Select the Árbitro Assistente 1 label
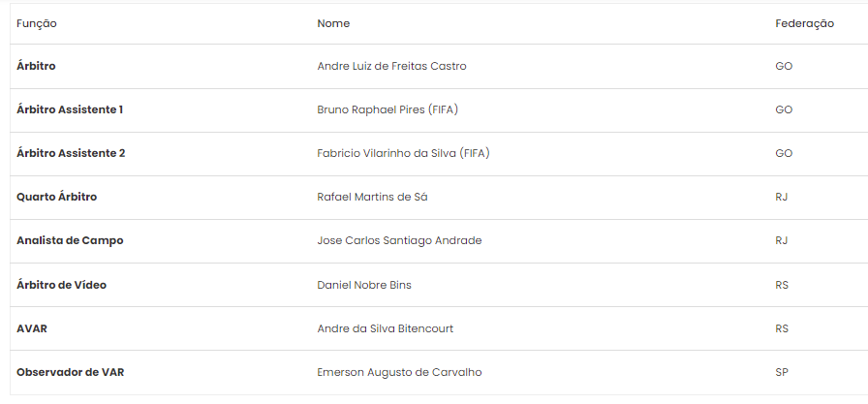This screenshot has height=404, width=868. (70, 109)
